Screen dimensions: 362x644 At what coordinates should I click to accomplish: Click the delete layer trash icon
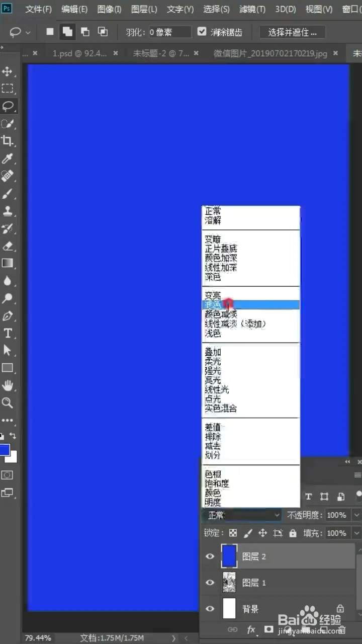point(341,629)
